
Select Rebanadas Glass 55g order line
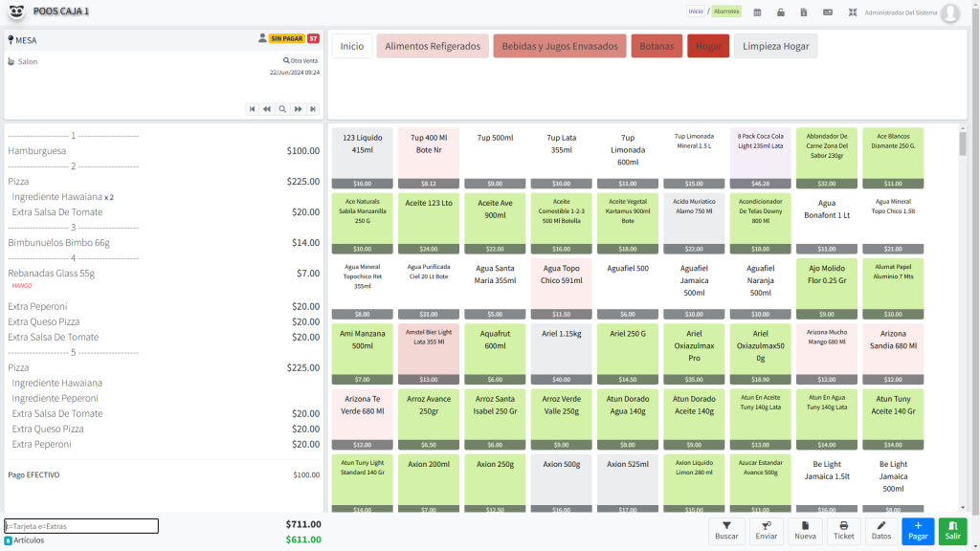click(x=164, y=273)
